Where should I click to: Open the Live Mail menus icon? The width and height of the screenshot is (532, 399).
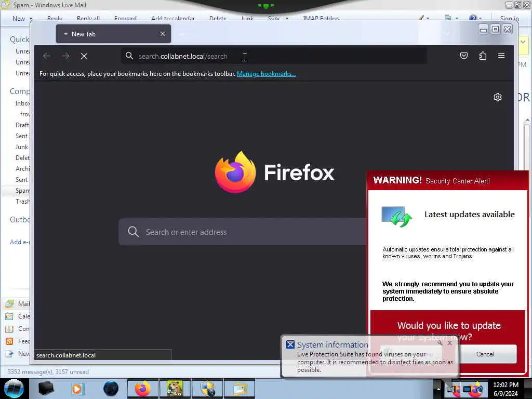tap(448, 18)
